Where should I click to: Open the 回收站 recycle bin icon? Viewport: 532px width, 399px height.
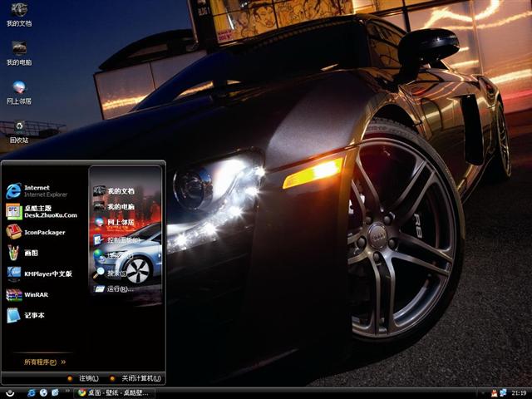(19, 131)
